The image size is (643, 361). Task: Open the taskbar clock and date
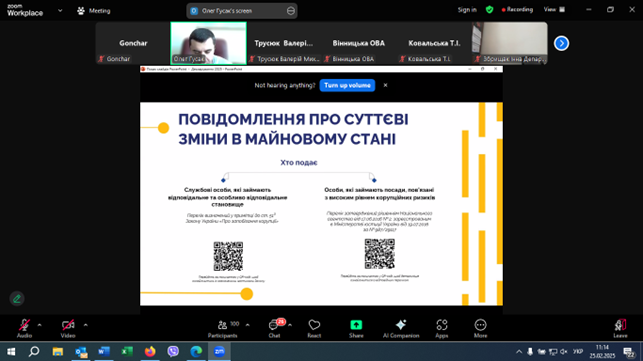point(602,352)
